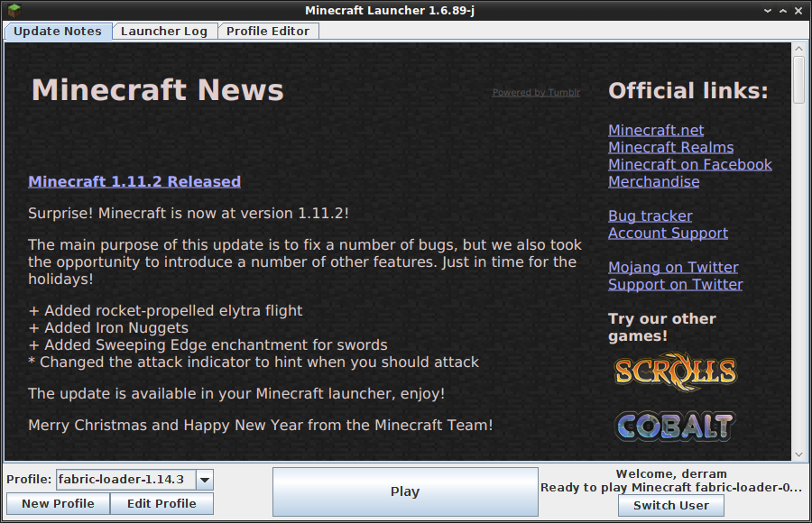Click the Powered by Tumblr link

coord(536,92)
